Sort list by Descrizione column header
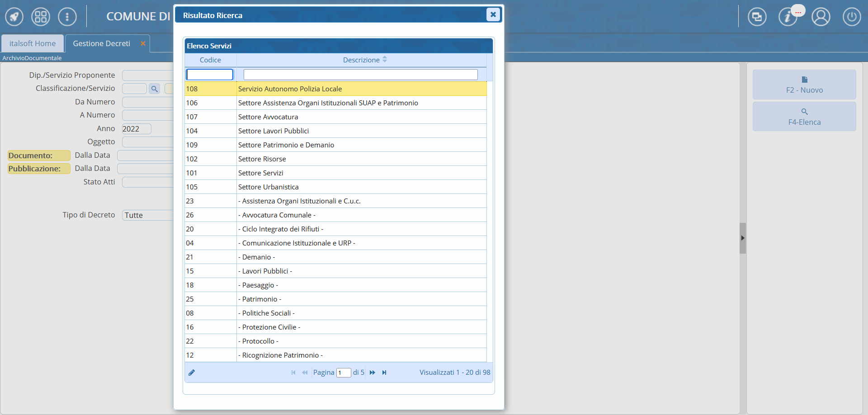The image size is (868, 415). tap(361, 60)
